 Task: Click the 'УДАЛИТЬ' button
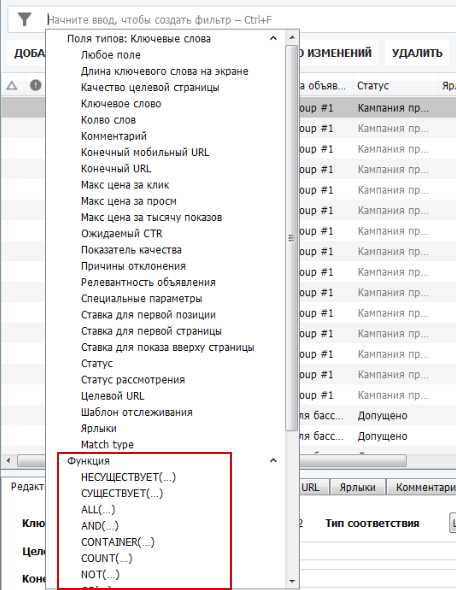[x=417, y=53]
